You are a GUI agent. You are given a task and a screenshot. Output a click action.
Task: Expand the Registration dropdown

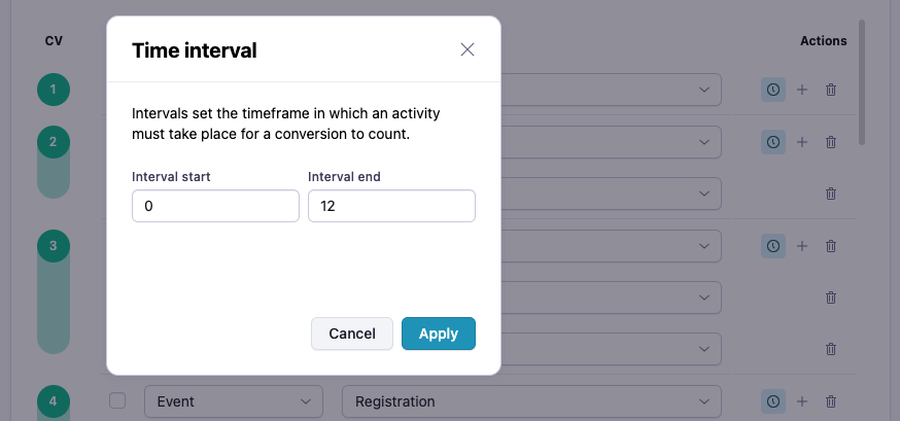(531, 401)
